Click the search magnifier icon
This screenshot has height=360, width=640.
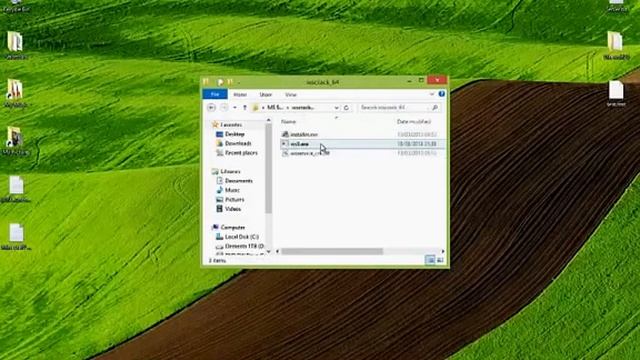pyautogui.click(x=435, y=107)
